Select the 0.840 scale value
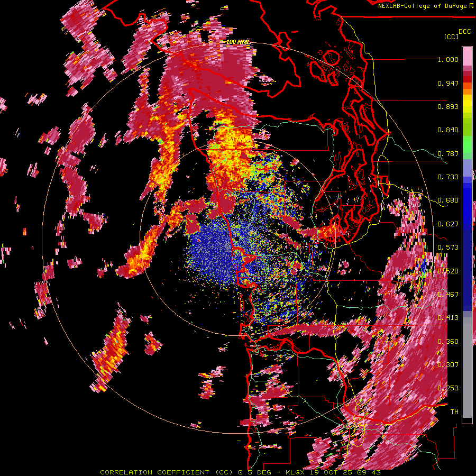This screenshot has height=476, width=476. [448, 130]
